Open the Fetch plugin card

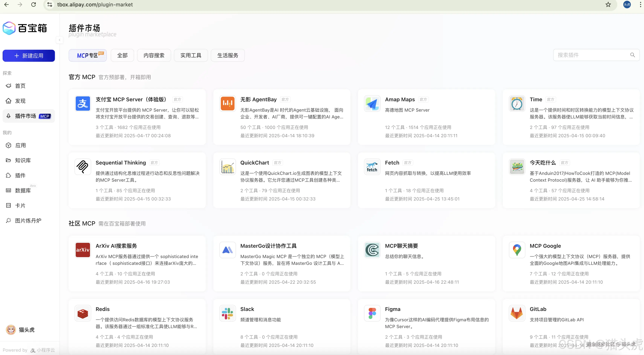[x=426, y=180]
